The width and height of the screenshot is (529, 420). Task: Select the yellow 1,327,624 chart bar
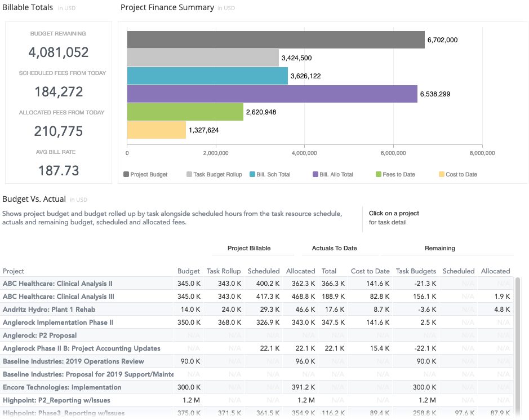point(156,130)
